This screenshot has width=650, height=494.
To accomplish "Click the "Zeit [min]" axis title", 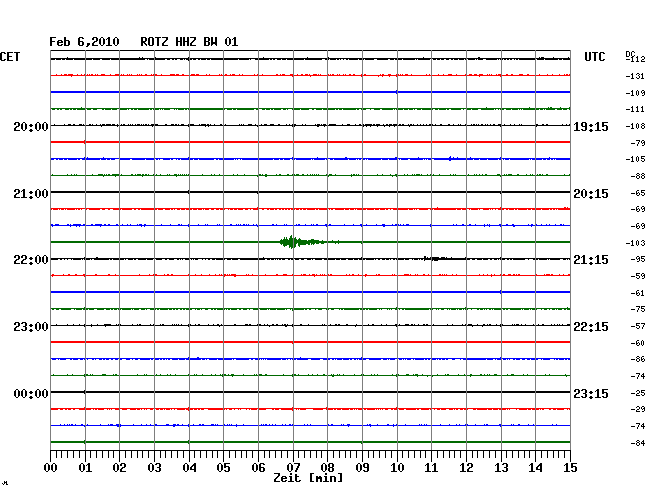I will click(308, 478).
